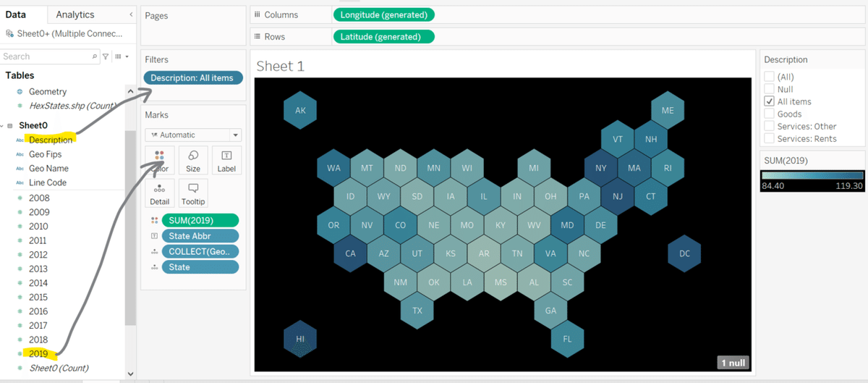The width and height of the screenshot is (868, 383).
Task: Open the Automatic mark type dropdown
Action: (193, 135)
